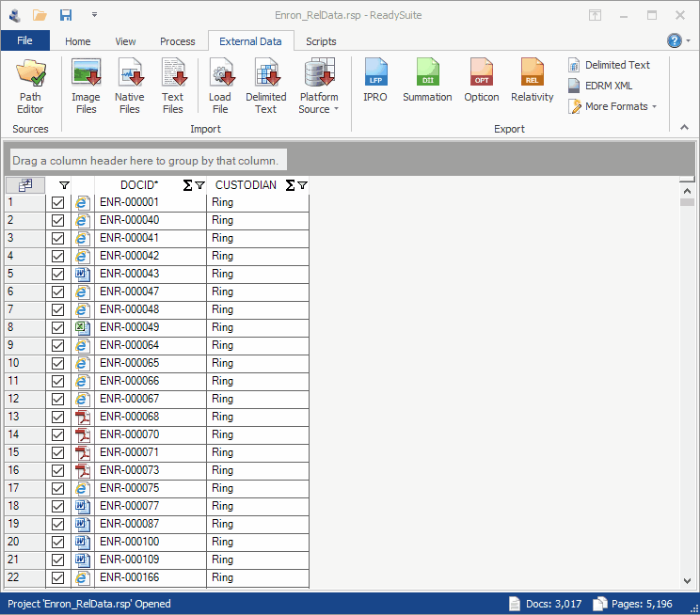This screenshot has height=615, width=700.
Task: Click the group-by column drop area
Action: [x=149, y=160]
